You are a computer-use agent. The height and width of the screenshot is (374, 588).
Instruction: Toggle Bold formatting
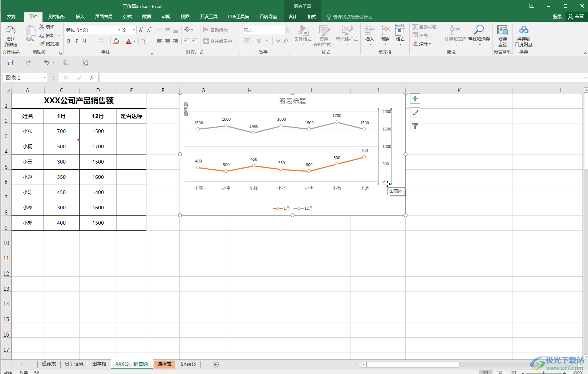(x=69, y=41)
